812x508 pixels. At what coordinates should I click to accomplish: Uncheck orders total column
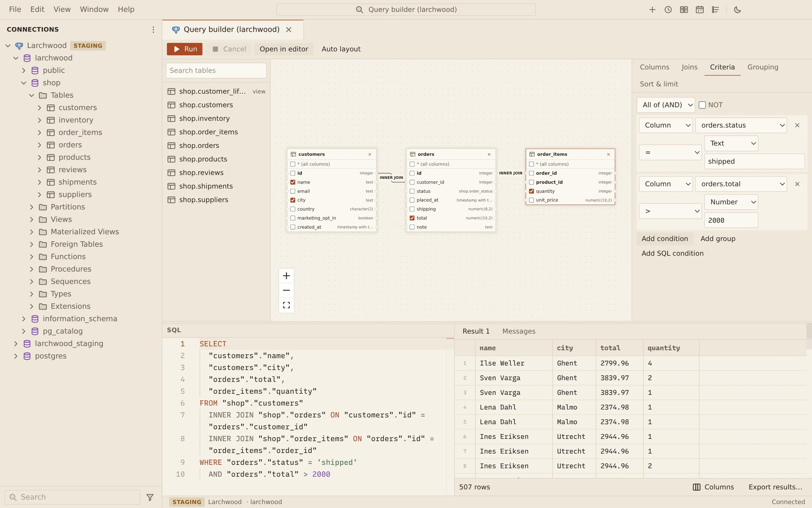coord(412,218)
